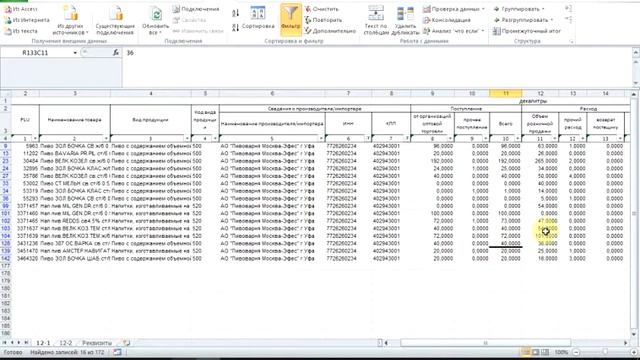Click the zoom out minus button
The image size is (640, 360).
[x=576, y=352]
